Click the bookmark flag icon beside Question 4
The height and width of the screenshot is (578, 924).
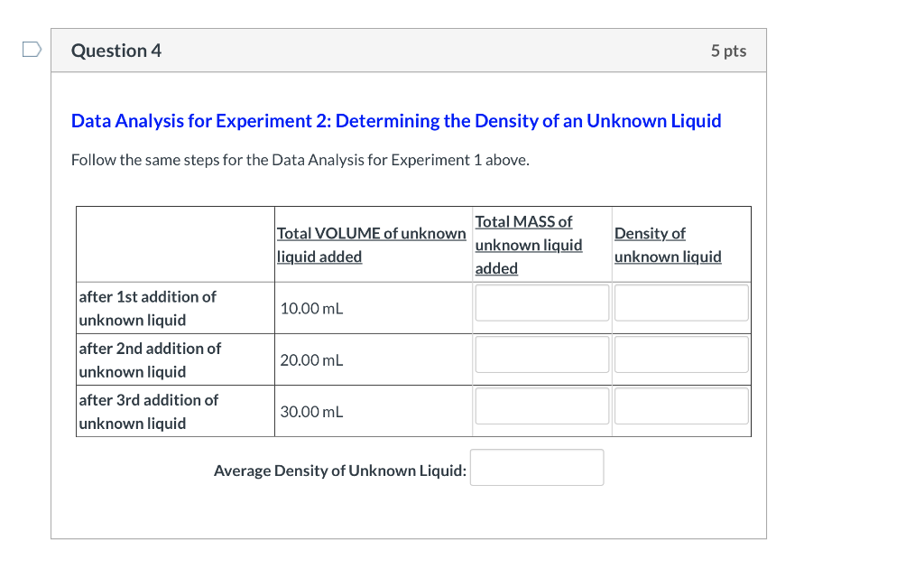coord(31,49)
